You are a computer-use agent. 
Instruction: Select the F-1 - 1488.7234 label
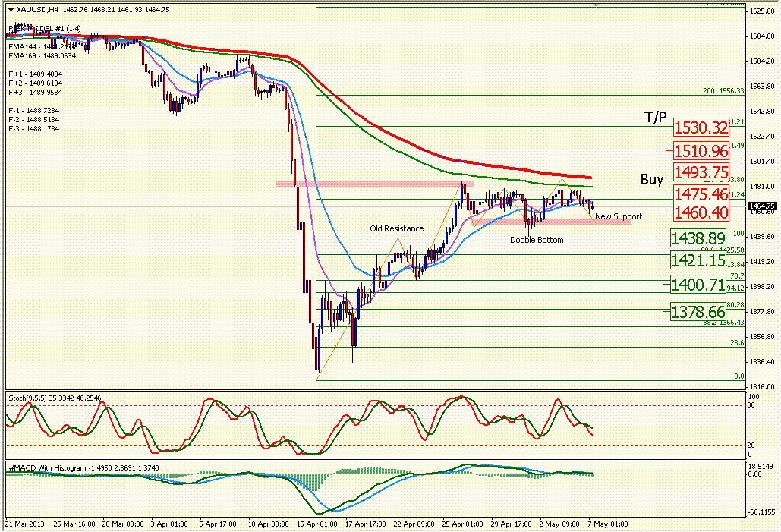tap(34, 111)
